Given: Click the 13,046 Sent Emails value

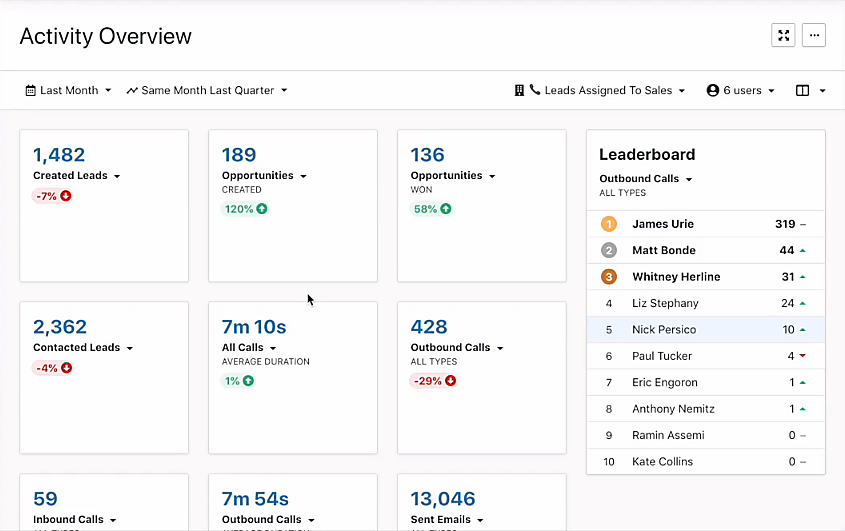Looking at the screenshot, I should pos(443,499).
